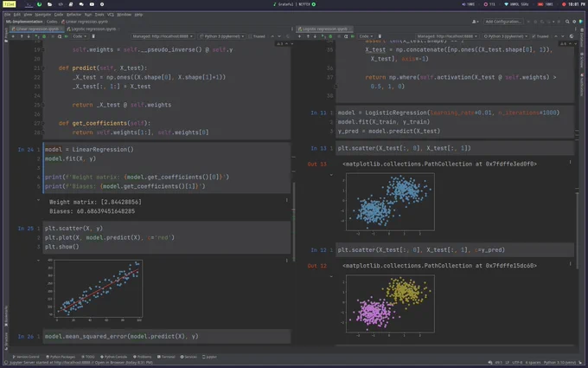Click colored cluster plot under Out 12
588x368 pixels.
390,304
